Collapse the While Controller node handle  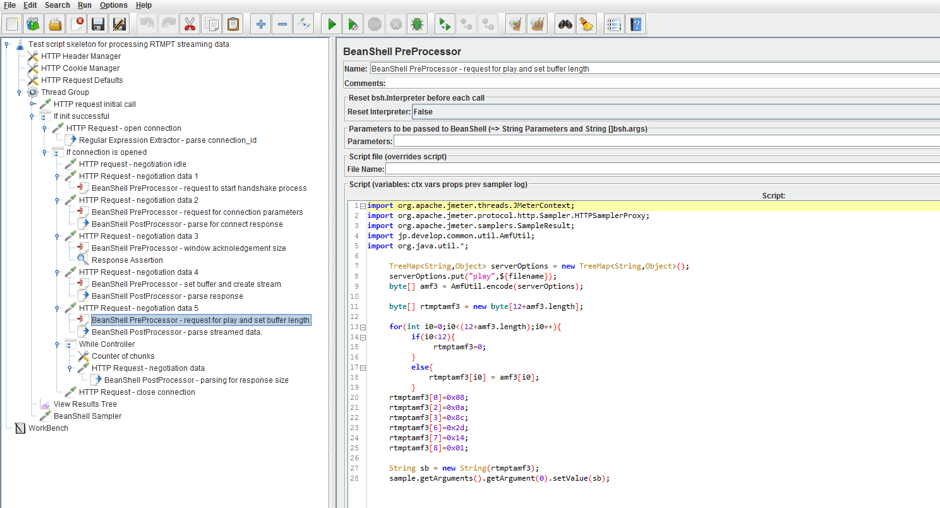(57, 344)
